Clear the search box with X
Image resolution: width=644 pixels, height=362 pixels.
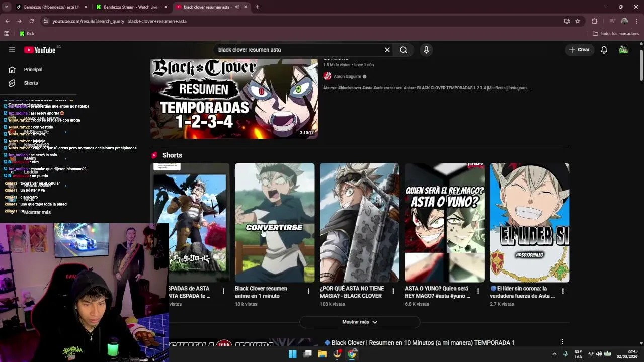[x=387, y=50]
